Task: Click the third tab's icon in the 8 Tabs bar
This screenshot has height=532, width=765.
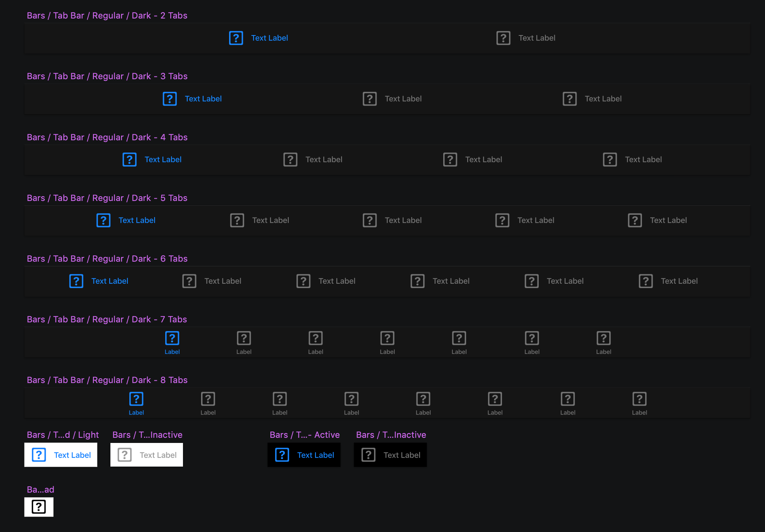Action: pyautogui.click(x=280, y=399)
